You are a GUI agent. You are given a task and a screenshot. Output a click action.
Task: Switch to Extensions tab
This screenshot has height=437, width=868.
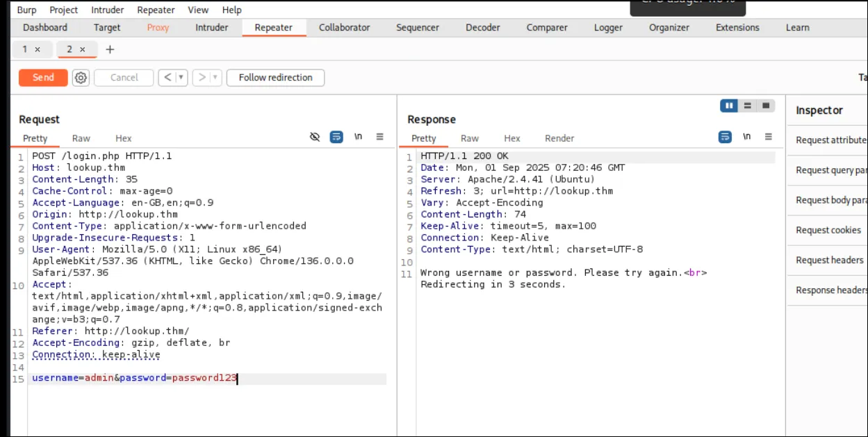737,28
